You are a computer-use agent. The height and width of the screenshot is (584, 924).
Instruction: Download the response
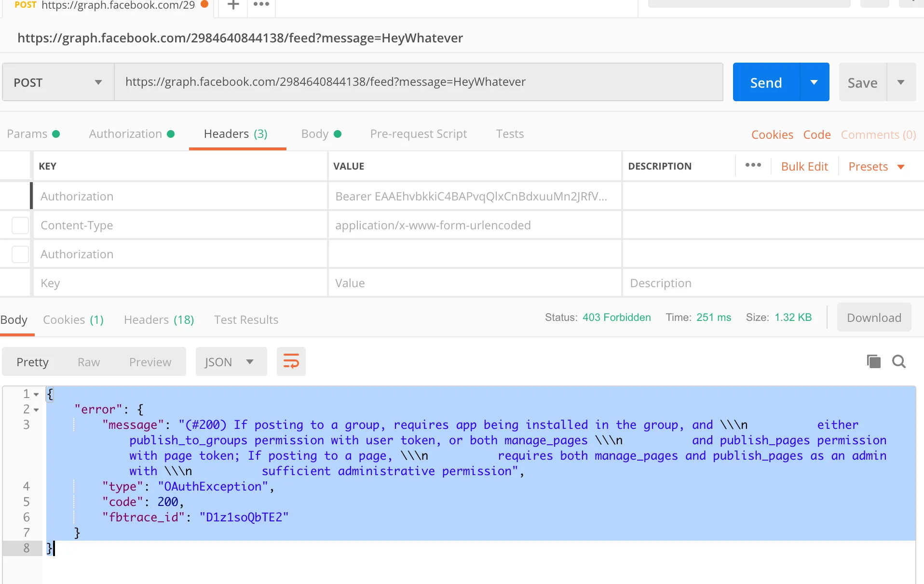[874, 318]
